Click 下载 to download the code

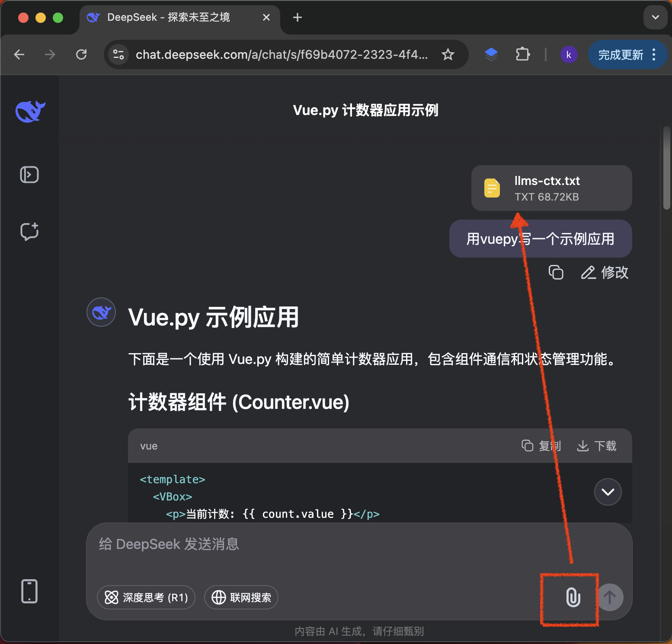[597, 446]
